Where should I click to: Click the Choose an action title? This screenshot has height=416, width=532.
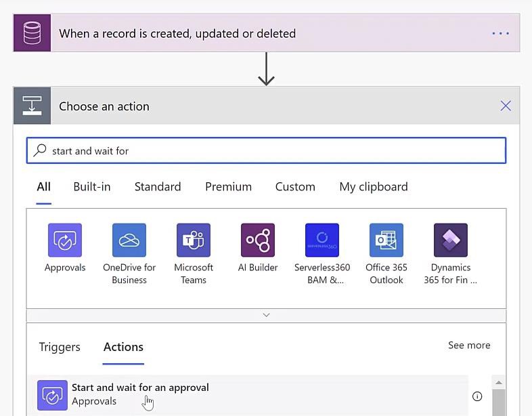(104, 106)
